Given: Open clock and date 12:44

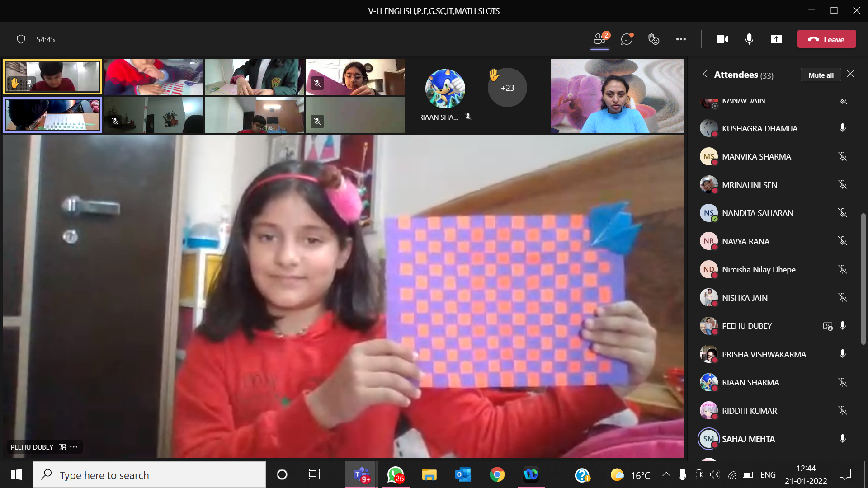Looking at the screenshot, I should click(806, 474).
